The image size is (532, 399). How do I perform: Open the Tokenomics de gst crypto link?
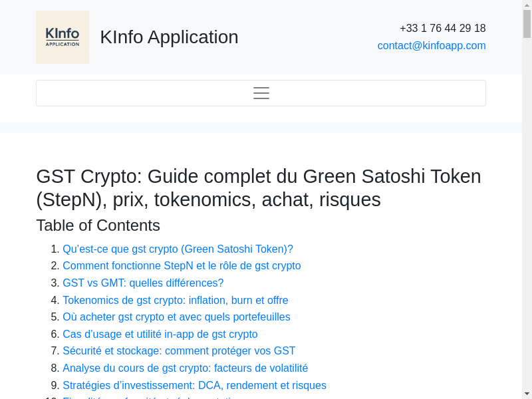175,301
